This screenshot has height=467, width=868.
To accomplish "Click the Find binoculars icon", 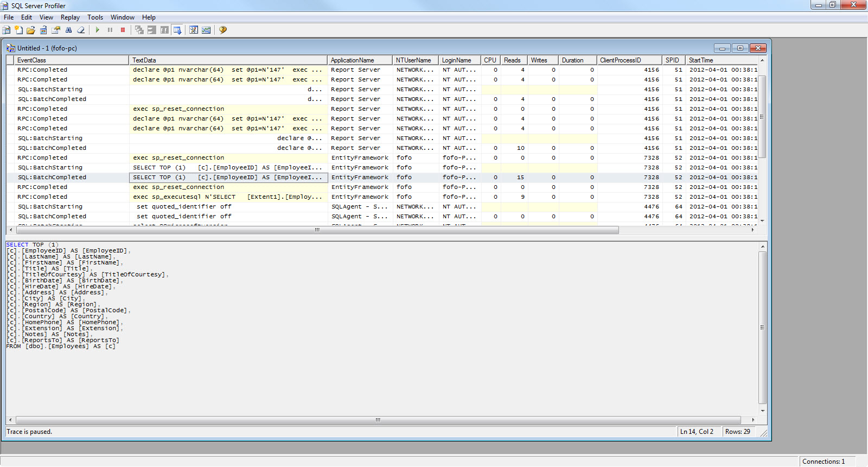I will pyautogui.click(x=68, y=30).
